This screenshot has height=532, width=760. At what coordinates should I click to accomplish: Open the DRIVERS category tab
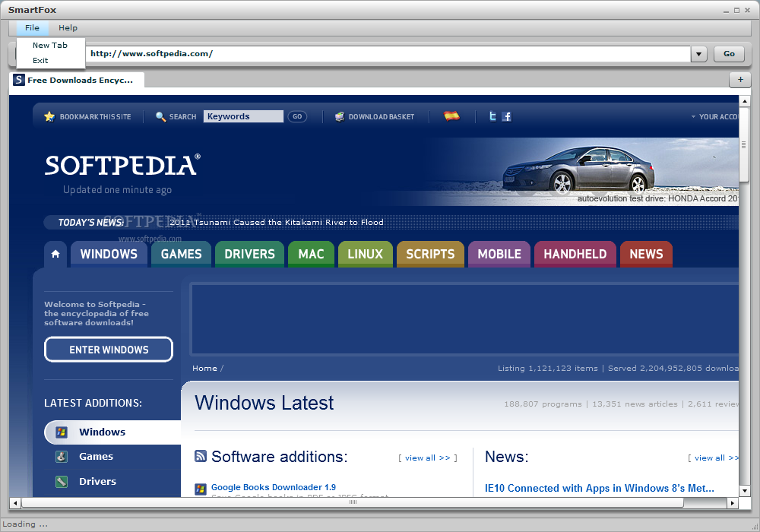(x=249, y=254)
